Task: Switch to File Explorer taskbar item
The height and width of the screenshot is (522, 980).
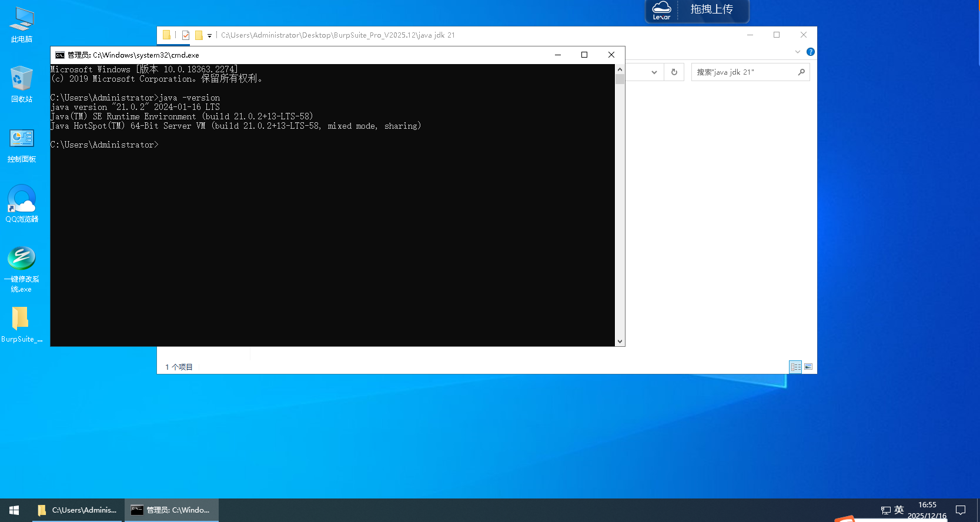Action: pos(78,510)
